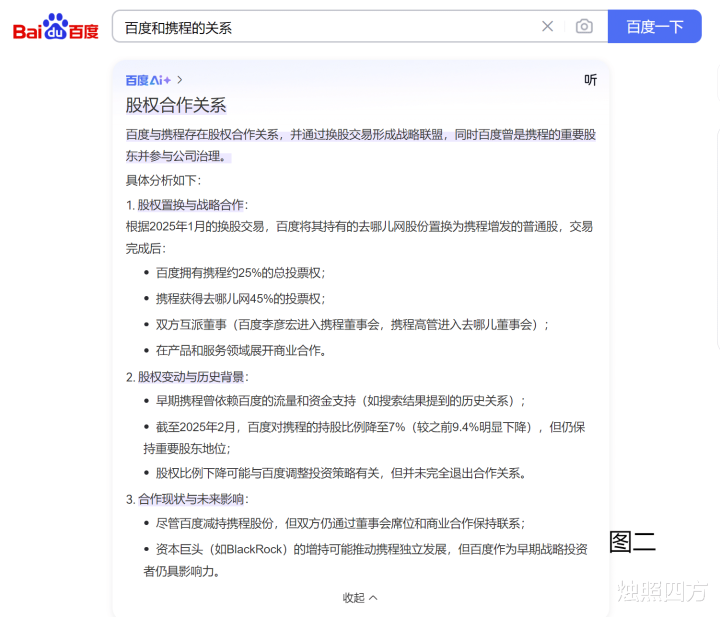
Task: Select the heading 股权合作关系
Action: point(176,105)
